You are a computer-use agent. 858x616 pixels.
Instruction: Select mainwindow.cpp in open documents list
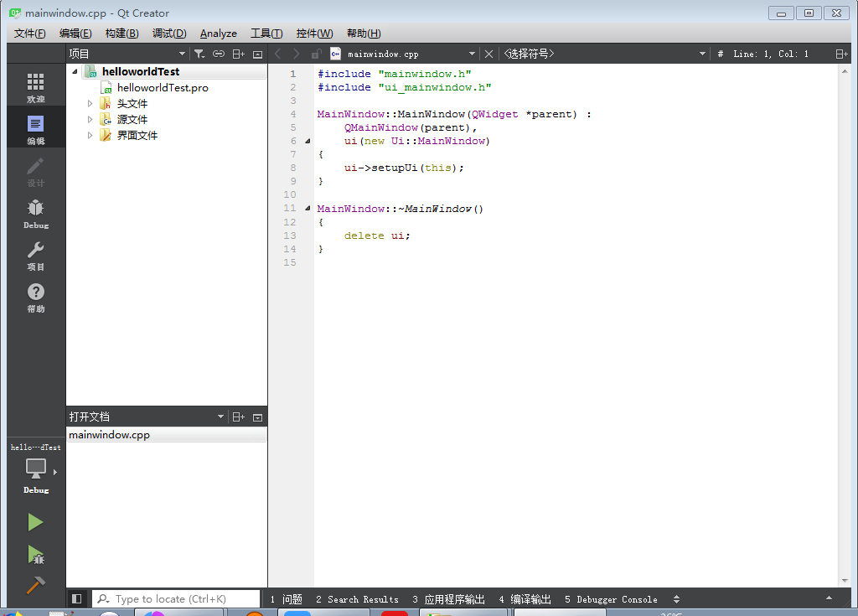pyautogui.click(x=167, y=435)
